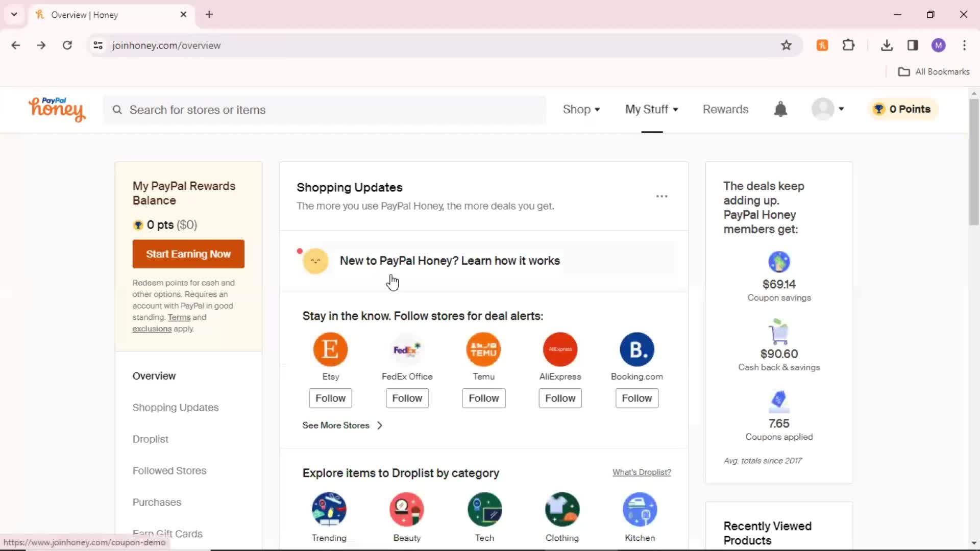Click Start Earning Now button
This screenshot has width=980, height=551.
[x=188, y=254]
